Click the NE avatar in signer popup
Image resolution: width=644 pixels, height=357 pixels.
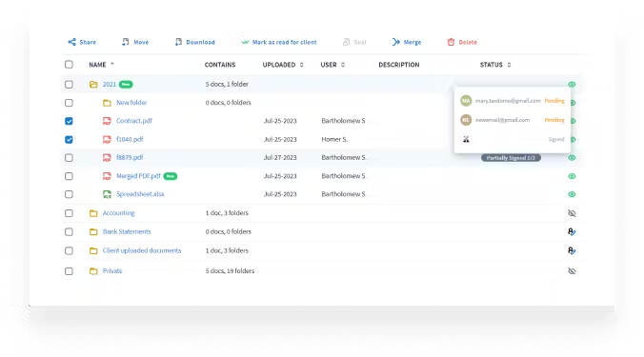tap(466, 120)
